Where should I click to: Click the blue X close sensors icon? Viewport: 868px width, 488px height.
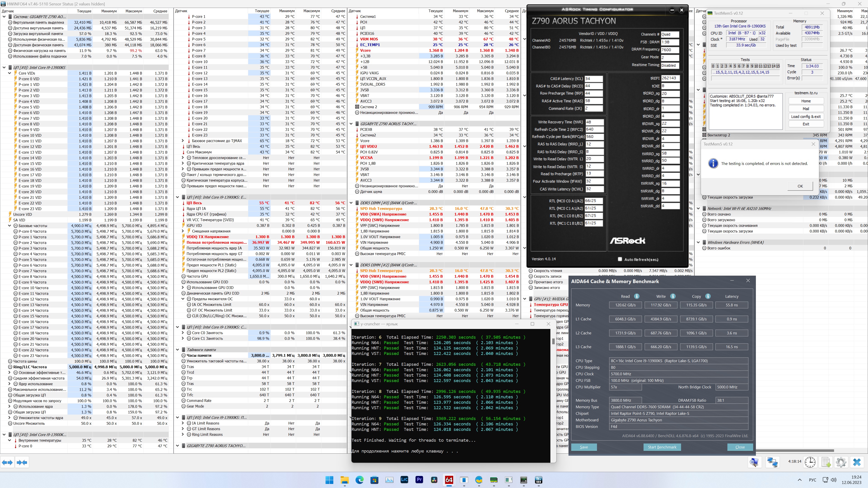[856, 462]
